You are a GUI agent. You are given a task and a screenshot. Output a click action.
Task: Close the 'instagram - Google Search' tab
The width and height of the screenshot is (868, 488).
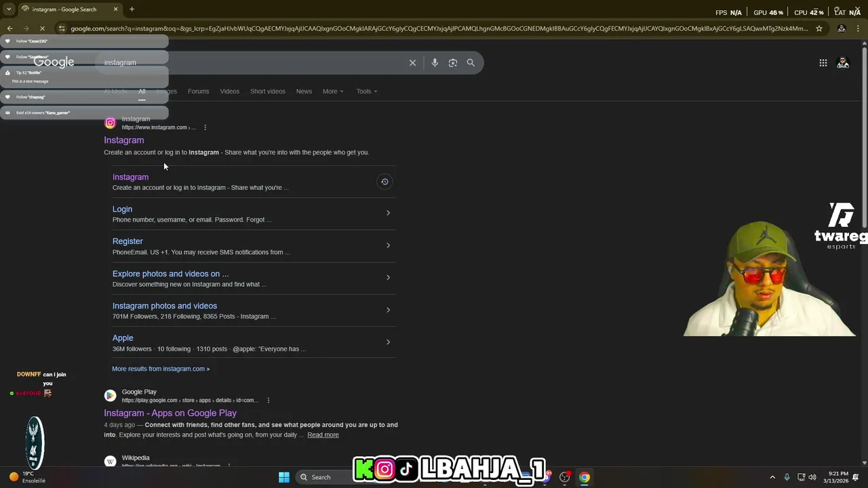click(x=115, y=9)
